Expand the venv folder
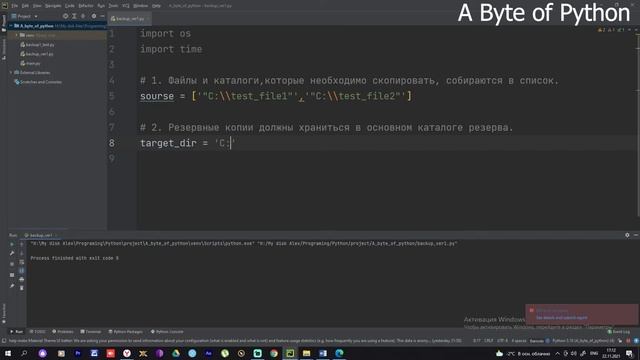 pyautogui.click(x=17, y=35)
